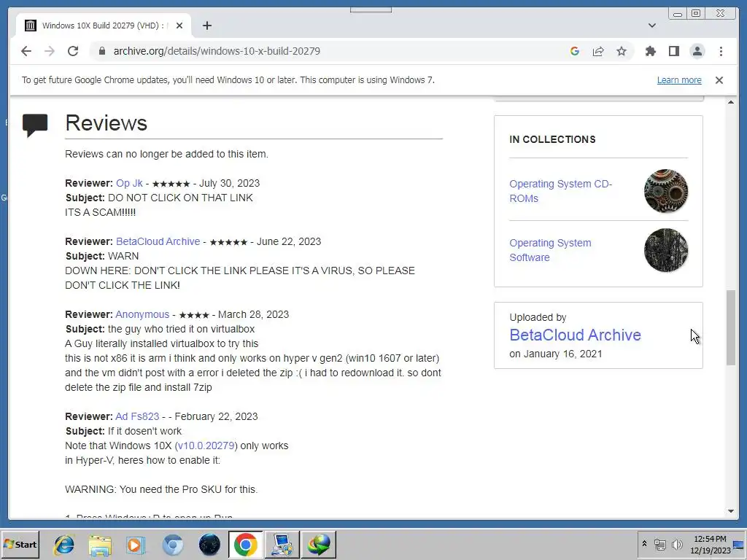The height and width of the screenshot is (560, 747).
Task: Click the vertical scrollbar thumb
Action: (731, 327)
